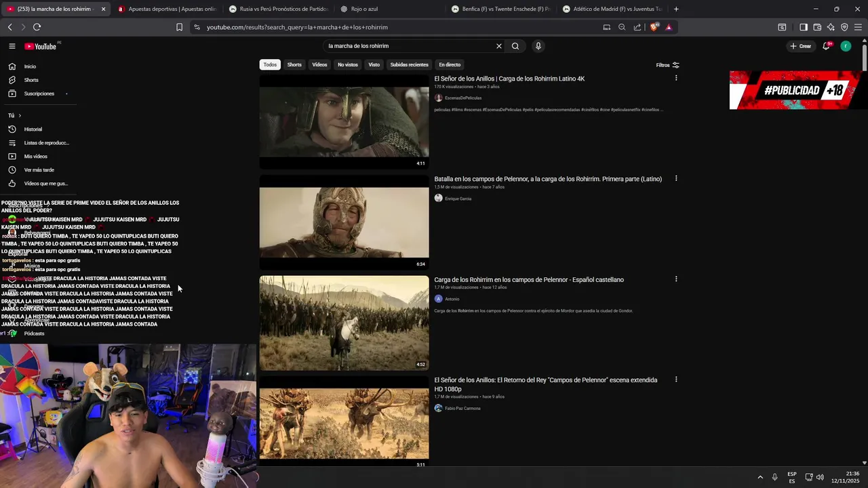Click the 6:34 helmeted king thumbnail

click(344, 222)
